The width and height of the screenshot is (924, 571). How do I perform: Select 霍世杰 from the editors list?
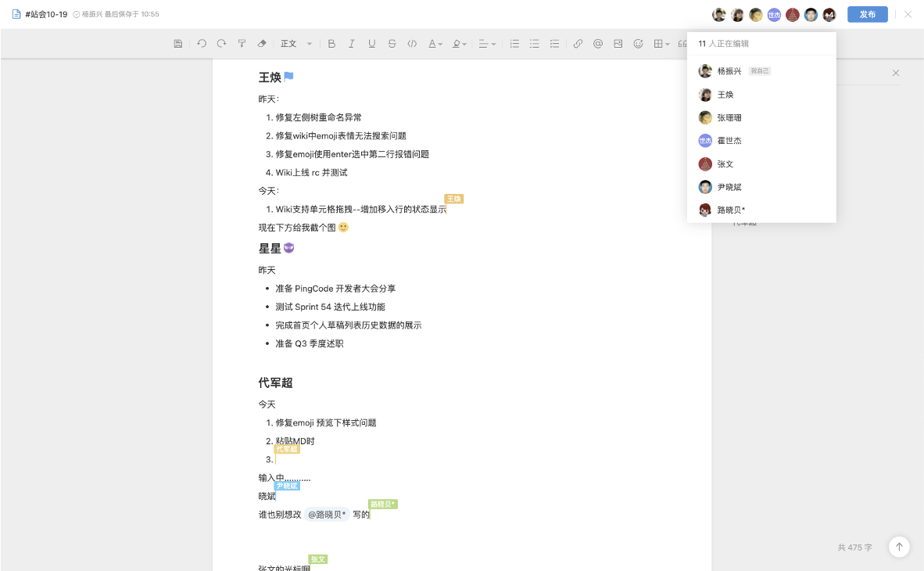pos(729,141)
